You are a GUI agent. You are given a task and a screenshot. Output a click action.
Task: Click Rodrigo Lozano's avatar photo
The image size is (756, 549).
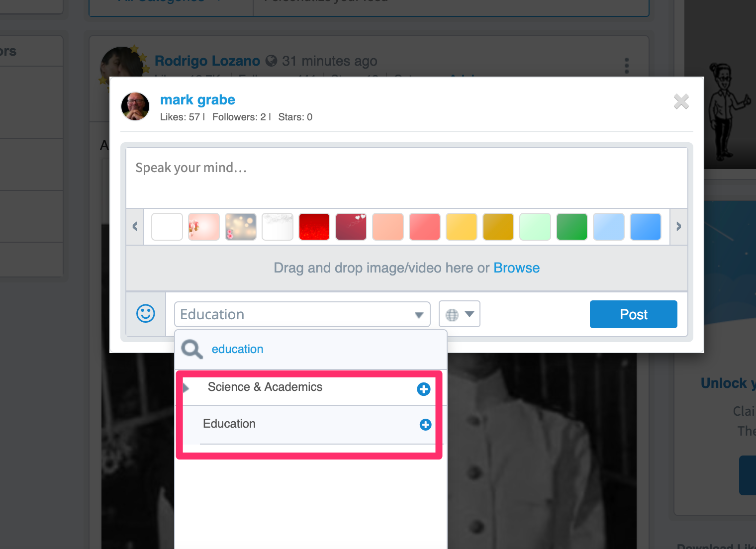122,65
